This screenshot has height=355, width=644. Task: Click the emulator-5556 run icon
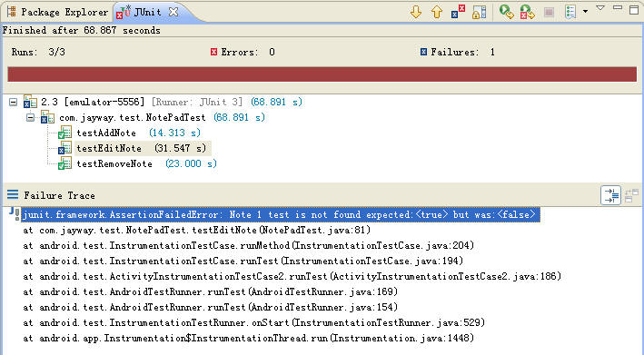coord(30,102)
